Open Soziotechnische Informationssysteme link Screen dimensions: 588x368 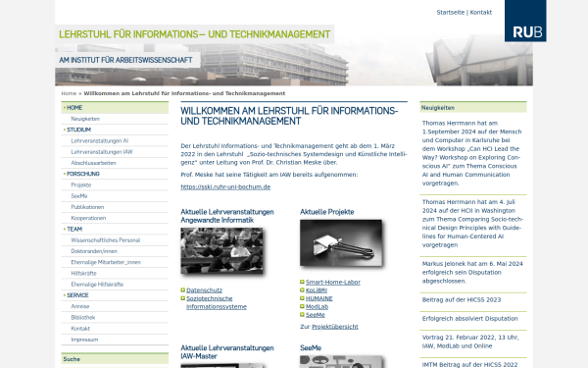click(x=217, y=302)
